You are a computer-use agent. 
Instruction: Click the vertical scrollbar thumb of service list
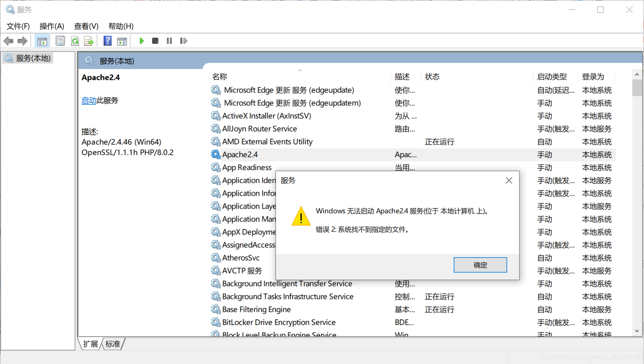point(637,88)
